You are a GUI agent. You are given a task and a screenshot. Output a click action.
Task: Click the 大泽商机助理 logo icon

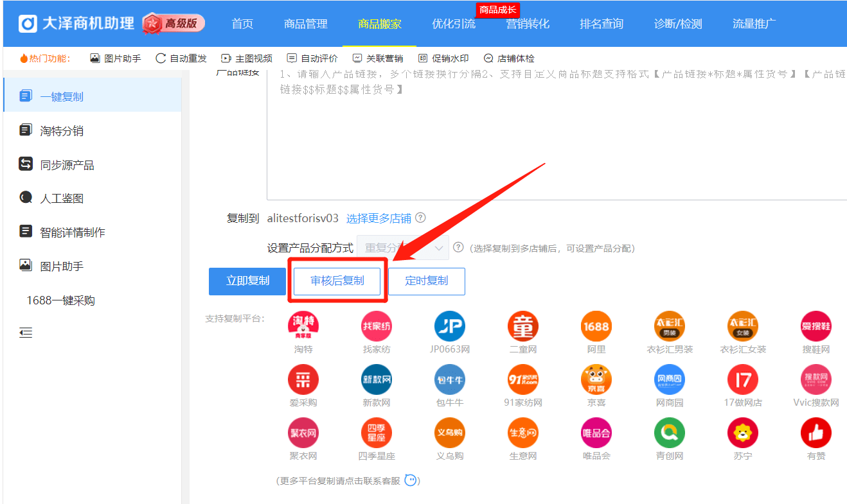pyautogui.click(x=28, y=24)
